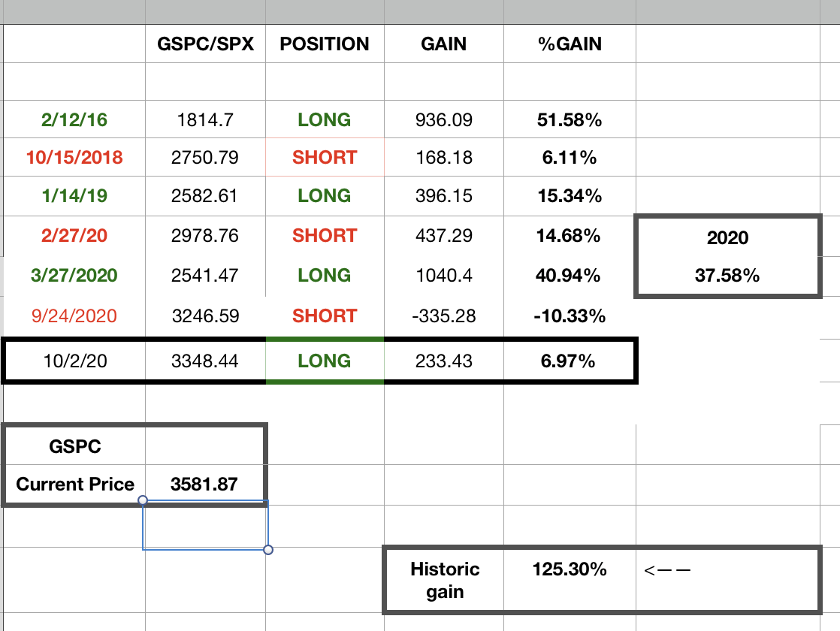
Task: Click the POSITION header cell
Action: point(325,44)
